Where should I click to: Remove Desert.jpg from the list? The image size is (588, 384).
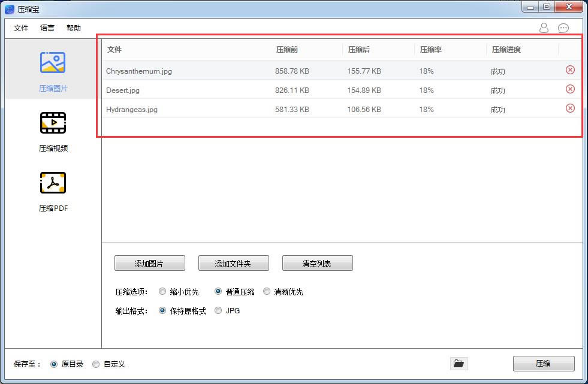click(x=570, y=89)
